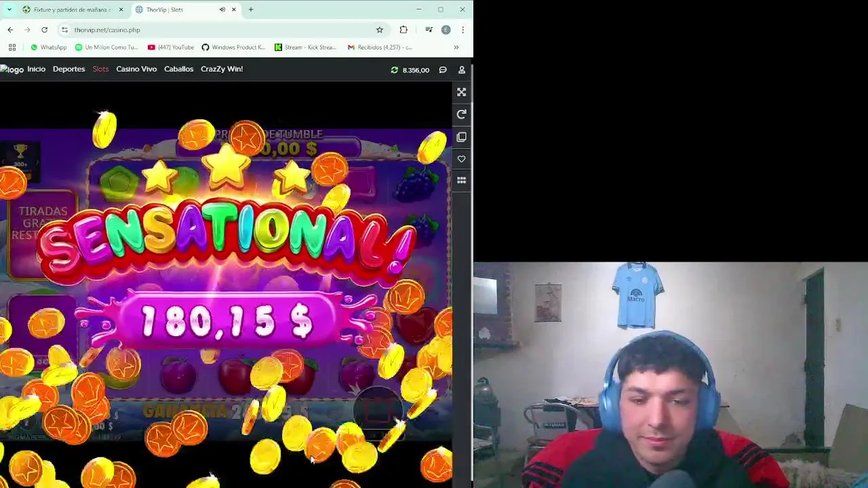Screen dimensions: 868x488
Task: Bookmark this page with the star icon
Action: pyautogui.click(x=380, y=30)
